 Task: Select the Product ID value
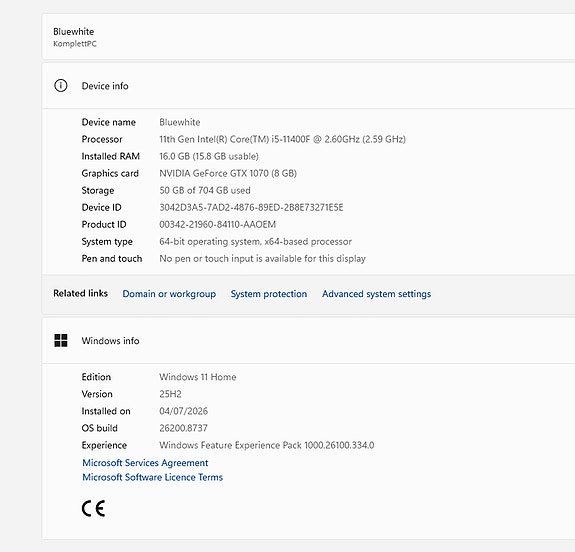217,224
